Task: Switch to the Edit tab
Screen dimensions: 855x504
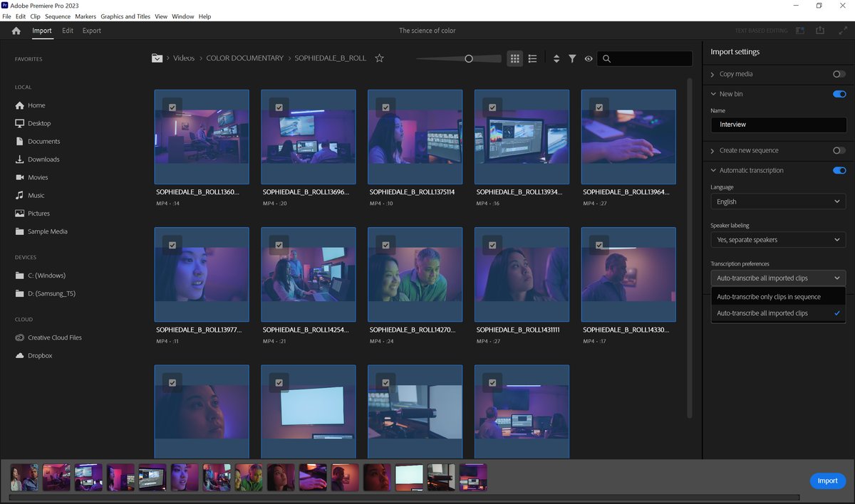Action: (x=67, y=31)
